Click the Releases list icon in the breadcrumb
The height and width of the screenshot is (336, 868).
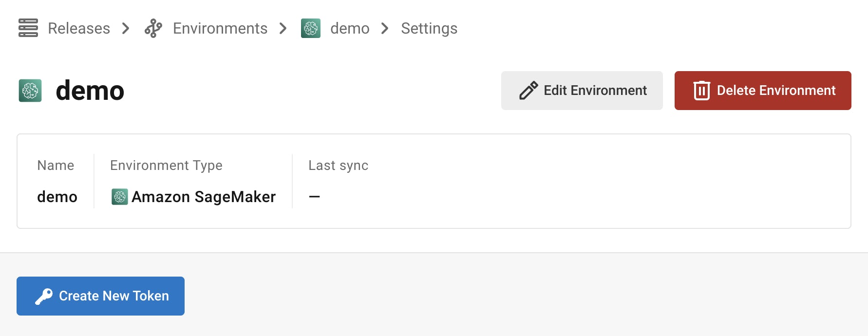coord(28,28)
